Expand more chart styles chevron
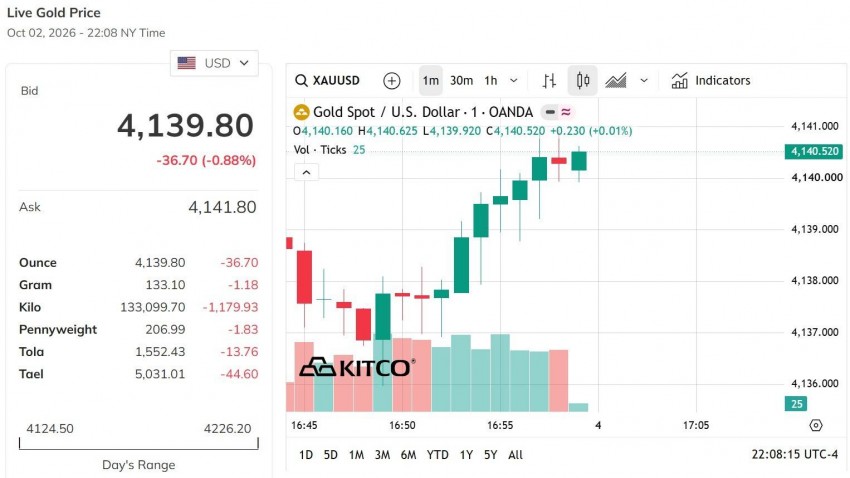The width and height of the screenshot is (850, 478). (x=643, y=81)
